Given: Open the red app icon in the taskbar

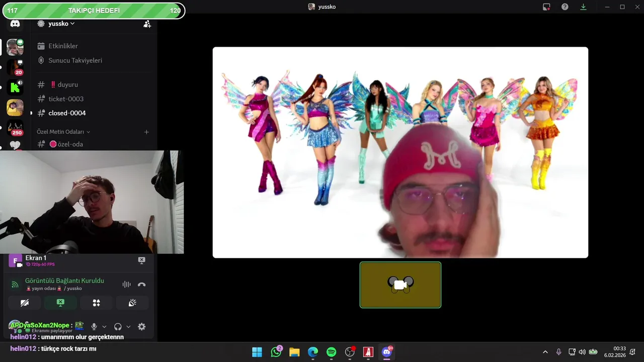Looking at the screenshot, I should (368, 352).
